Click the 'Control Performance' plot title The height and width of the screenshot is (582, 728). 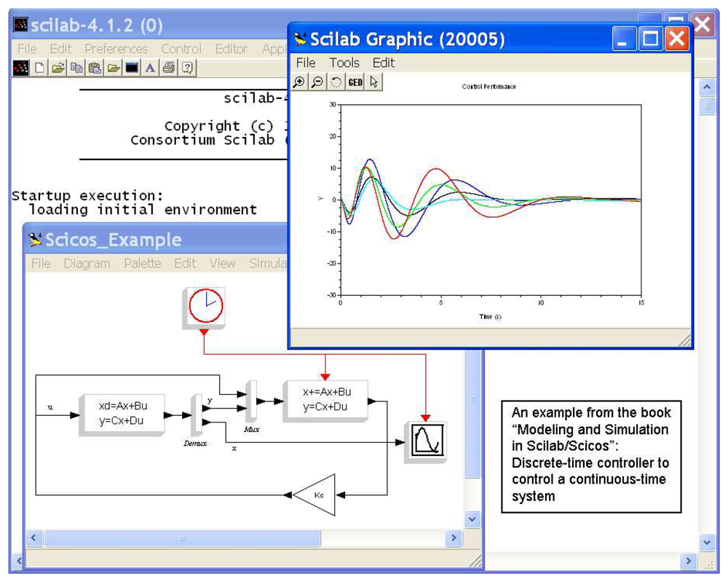pyautogui.click(x=489, y=87)
